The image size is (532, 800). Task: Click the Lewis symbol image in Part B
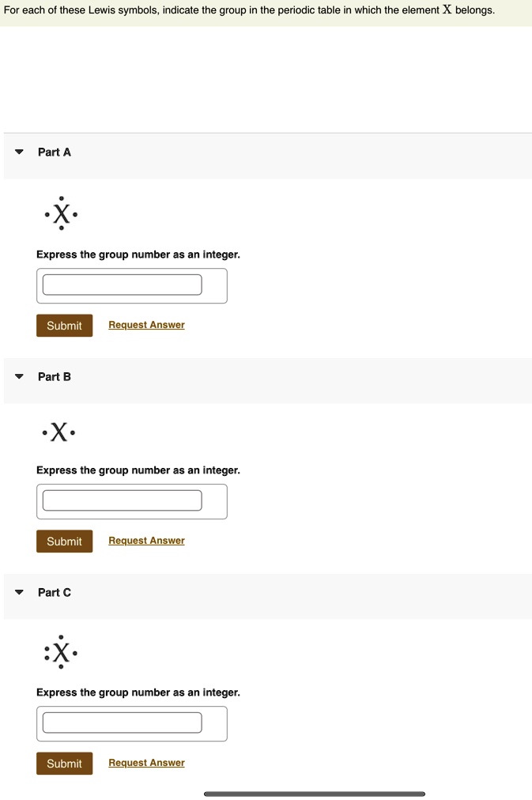click(x=57, y=432)
